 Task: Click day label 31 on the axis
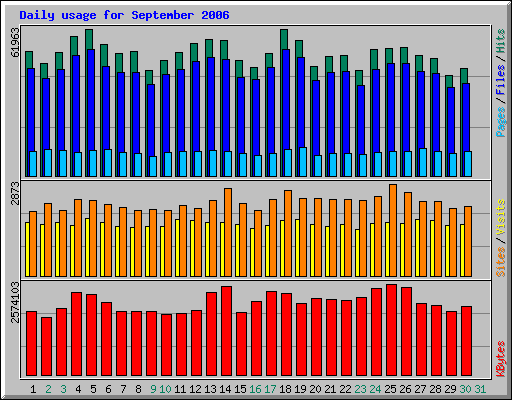(x=480, y=389)
